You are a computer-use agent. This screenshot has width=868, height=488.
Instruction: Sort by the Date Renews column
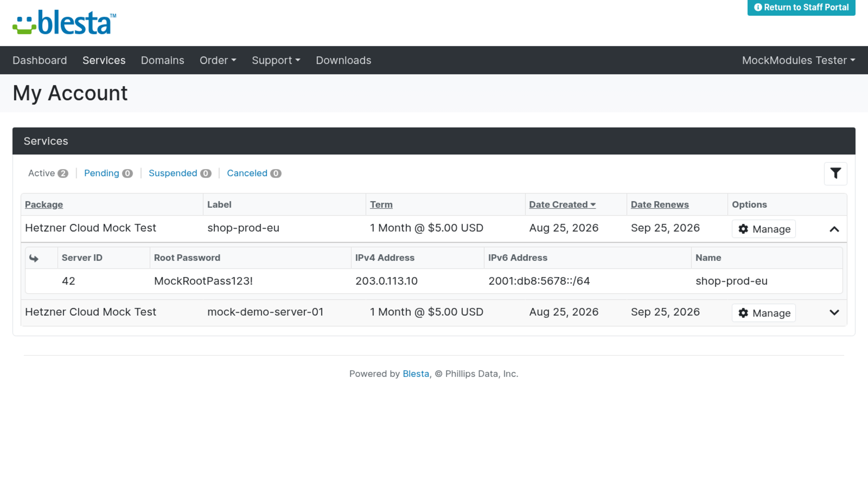point(660,205)
